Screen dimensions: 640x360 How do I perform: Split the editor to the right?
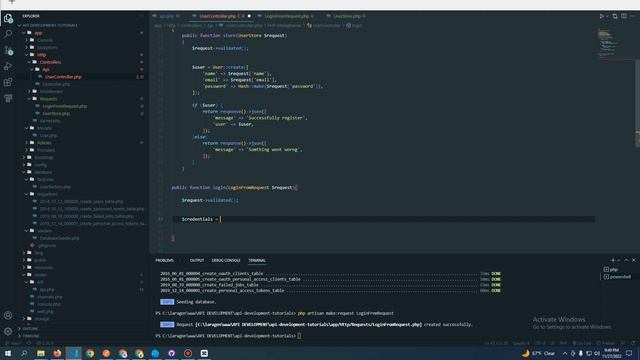(x=624, y=16)
